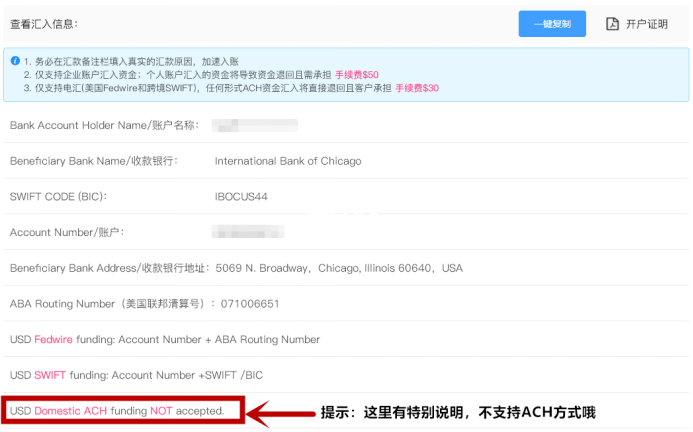693x432 pixels.
Task: Click the Beneficiary Bank Address label
Action: click(x=109, y=268)
